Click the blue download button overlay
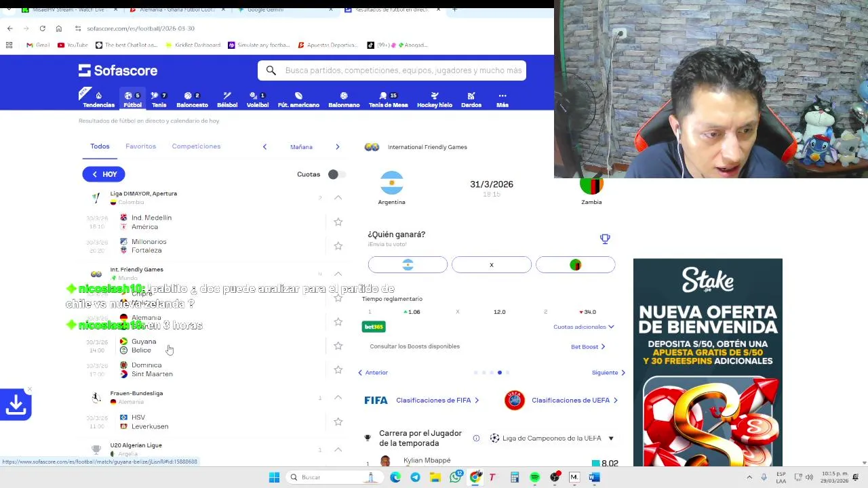 point(16,405)
